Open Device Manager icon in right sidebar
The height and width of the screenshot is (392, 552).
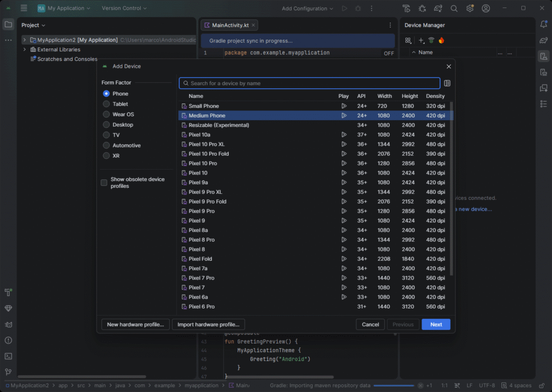click(x=543, y=56)
